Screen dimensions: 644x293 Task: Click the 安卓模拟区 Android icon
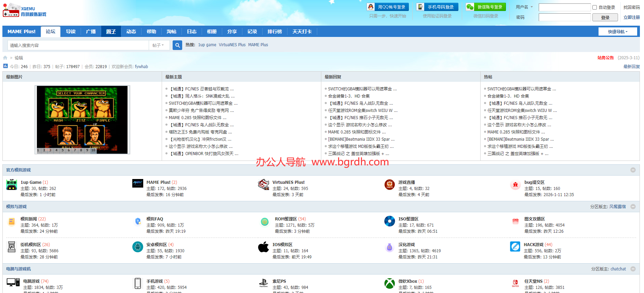tap(138, 247)
